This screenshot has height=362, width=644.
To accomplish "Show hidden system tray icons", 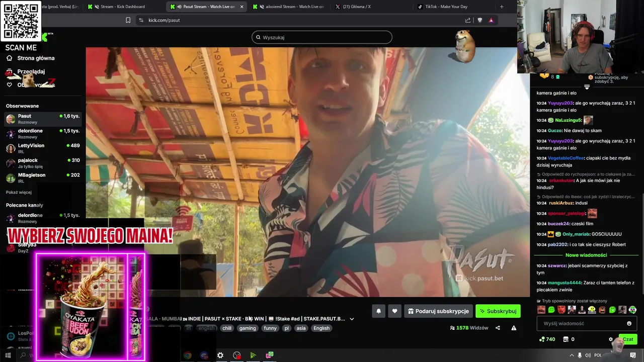I will pyautogui.click(x=572, y=355).
